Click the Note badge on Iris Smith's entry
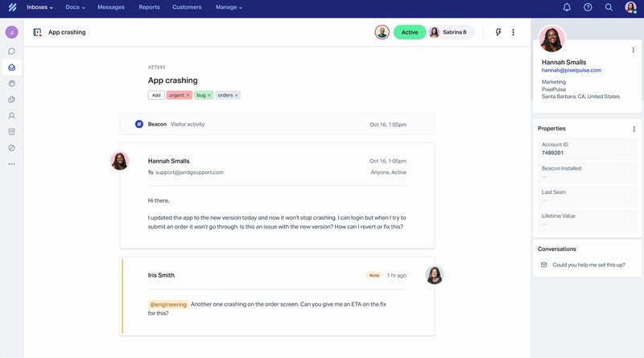This screenshot has width=644, height=358. (374, 275)
